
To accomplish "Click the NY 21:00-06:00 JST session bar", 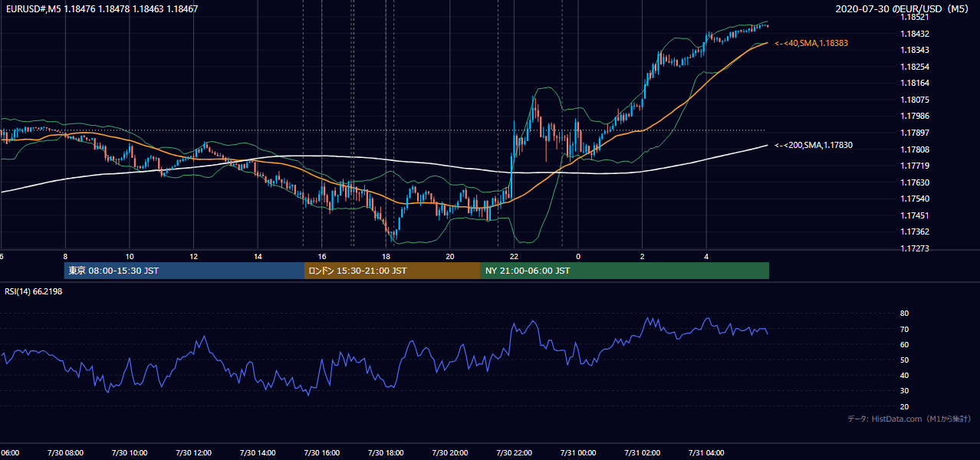I will tap(625, 271).
